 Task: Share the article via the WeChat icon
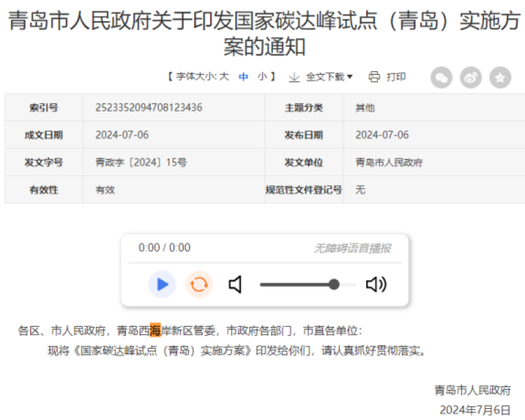click(x=442, y=77)
